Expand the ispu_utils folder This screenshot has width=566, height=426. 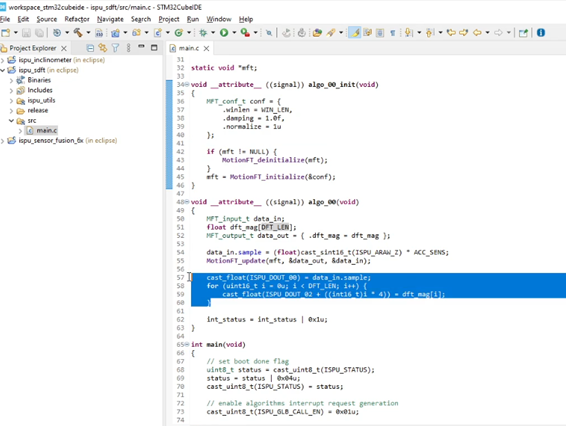[12, 100]
